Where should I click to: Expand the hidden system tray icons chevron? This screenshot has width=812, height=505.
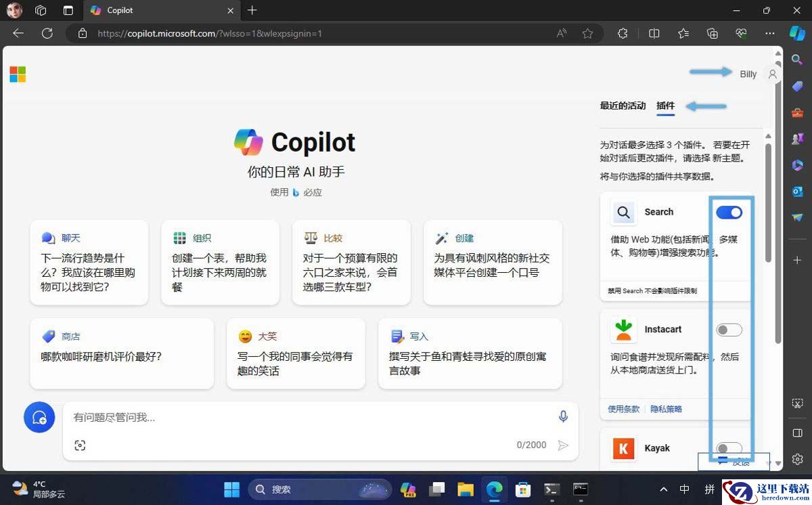pyautogui.click(x=663, y=489)
